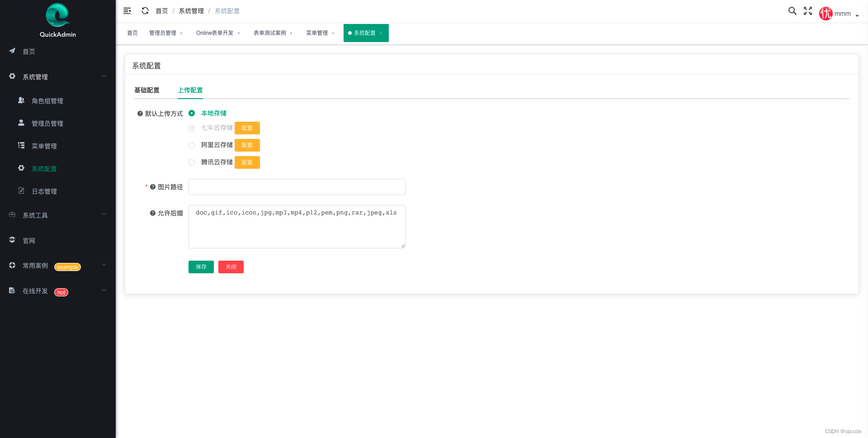The image size is (868, 438).
Task: Click the 保存 save button
Action: pos(201,267)
